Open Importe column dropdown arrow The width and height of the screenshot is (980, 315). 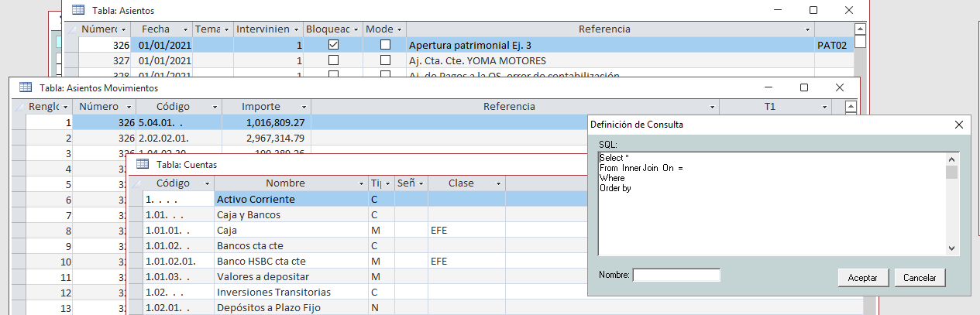[304, 107]
